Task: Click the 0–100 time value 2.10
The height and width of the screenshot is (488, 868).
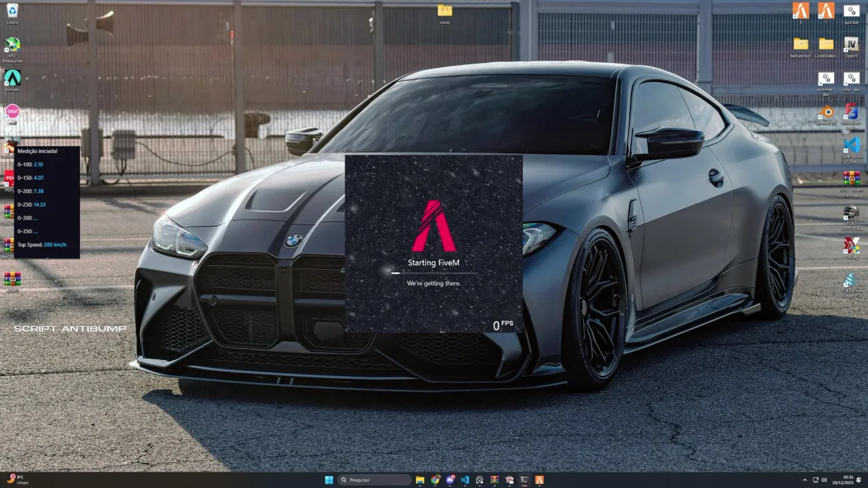Action: [x=38, y=165]
